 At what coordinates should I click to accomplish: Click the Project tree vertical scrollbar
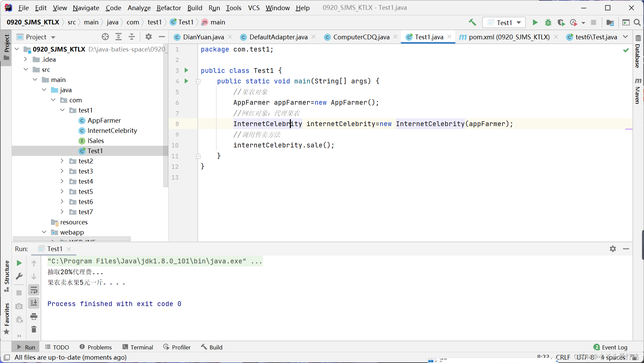(166, 115)
